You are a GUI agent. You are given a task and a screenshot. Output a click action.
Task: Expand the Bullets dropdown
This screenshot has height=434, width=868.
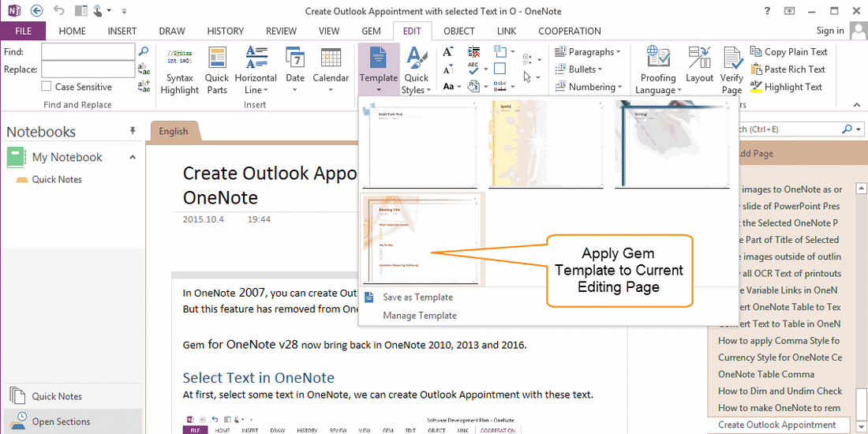pos(600,69)
